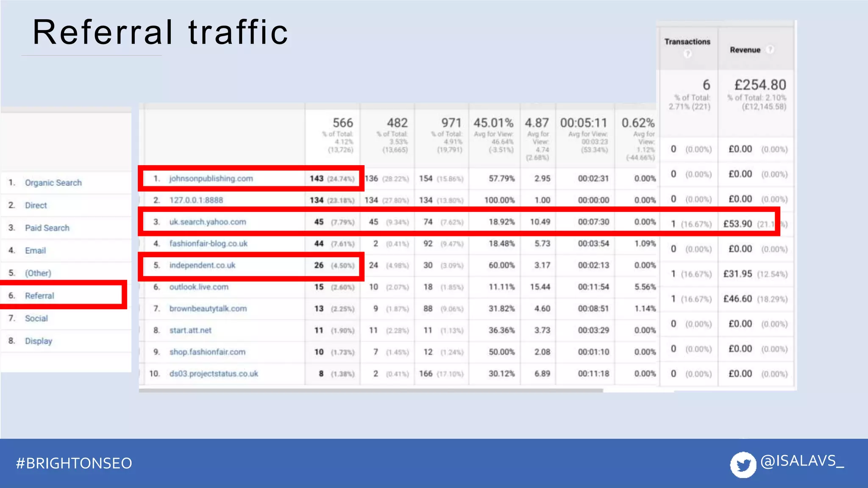868x488 pixels.
Task: Click the £31.95 revenue cell
Action: (x=737, y=274)
